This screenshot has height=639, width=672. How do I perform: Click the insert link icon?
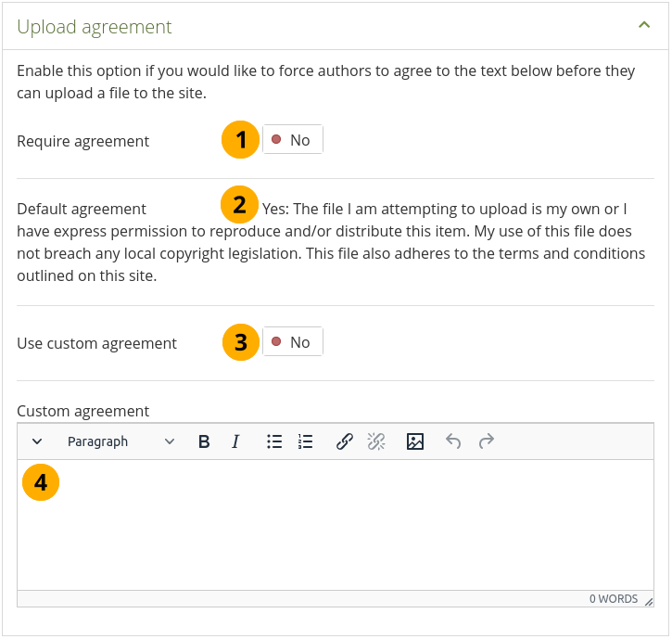click(344, 442)
